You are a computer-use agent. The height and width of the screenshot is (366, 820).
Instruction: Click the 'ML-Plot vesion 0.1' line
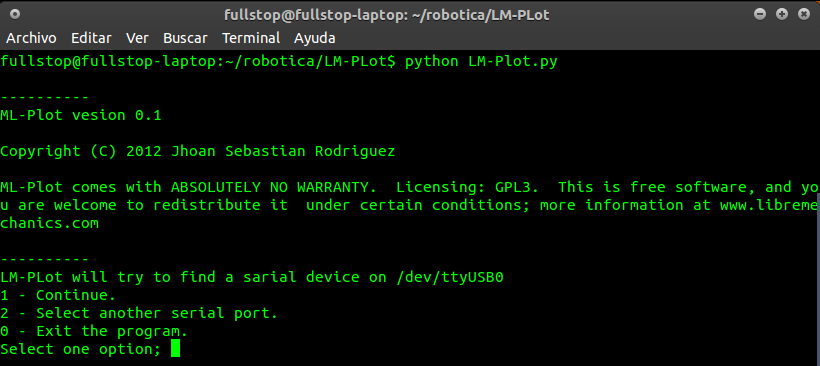81,115
